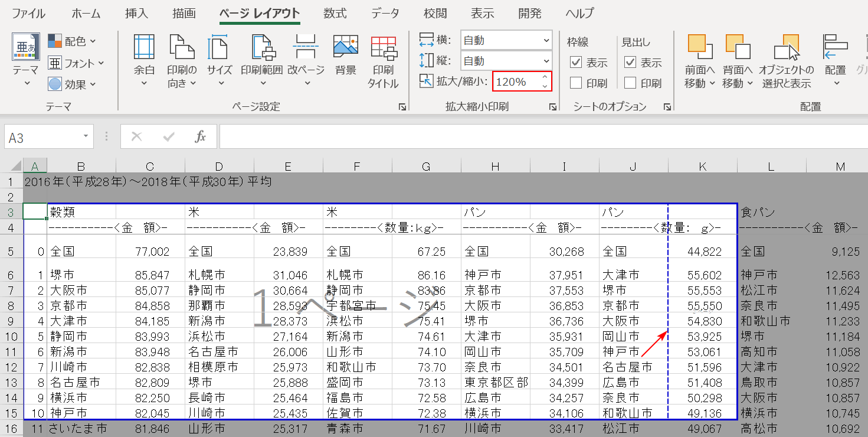Screen dimensions: 868x437
Task: Switch to the ホーム tab
Action: point(86,13)
